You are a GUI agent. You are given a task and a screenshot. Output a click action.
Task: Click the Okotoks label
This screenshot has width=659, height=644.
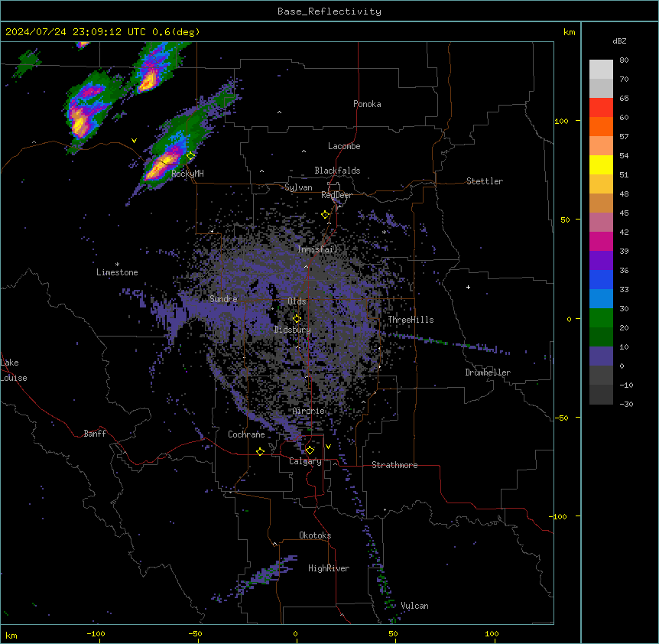315,535
